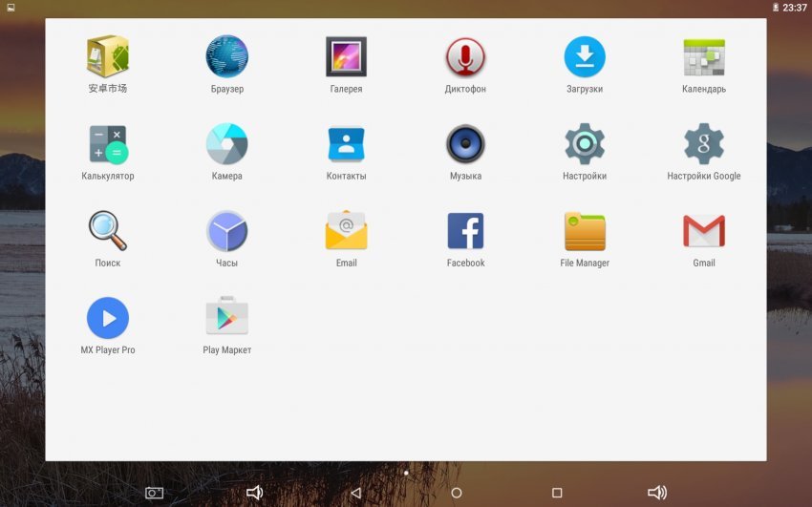Open the Часы clock app
Screen dimensions: 812x507
226,231
